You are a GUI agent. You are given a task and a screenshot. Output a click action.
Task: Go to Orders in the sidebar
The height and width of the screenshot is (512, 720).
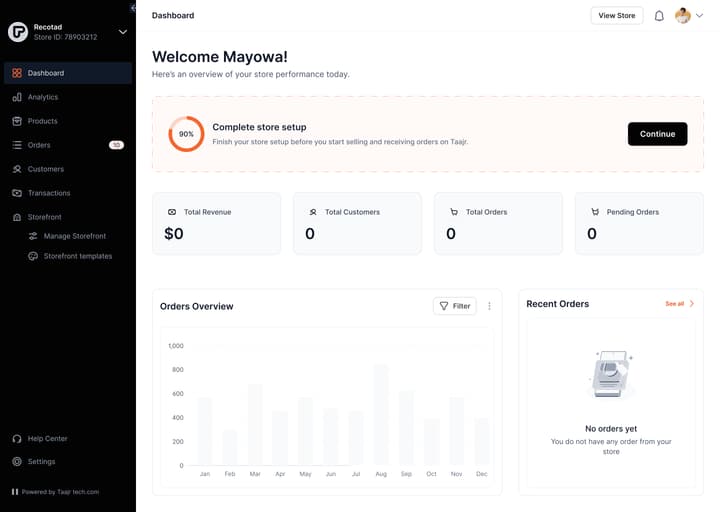pos(68,145)
